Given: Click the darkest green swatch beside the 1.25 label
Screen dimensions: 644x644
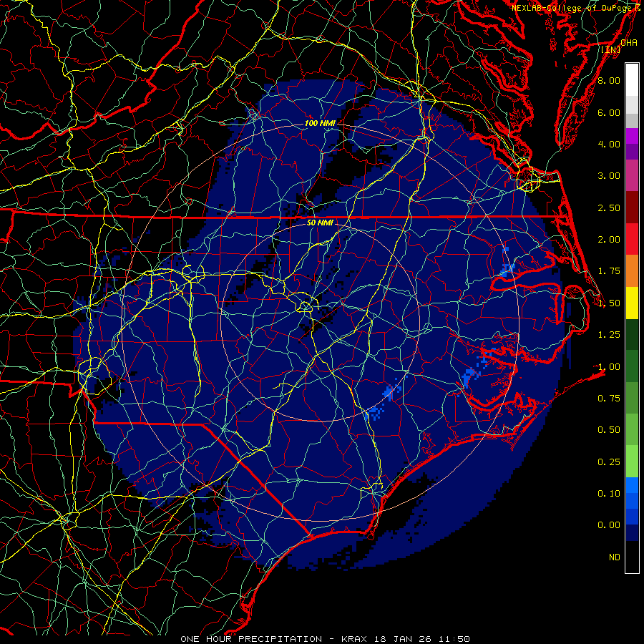Looking at the screenshot, I should pyautogui.click(x=632, y=334).
